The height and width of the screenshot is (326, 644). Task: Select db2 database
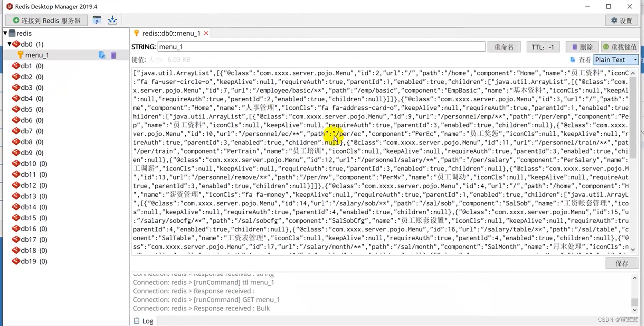[32, 77]
